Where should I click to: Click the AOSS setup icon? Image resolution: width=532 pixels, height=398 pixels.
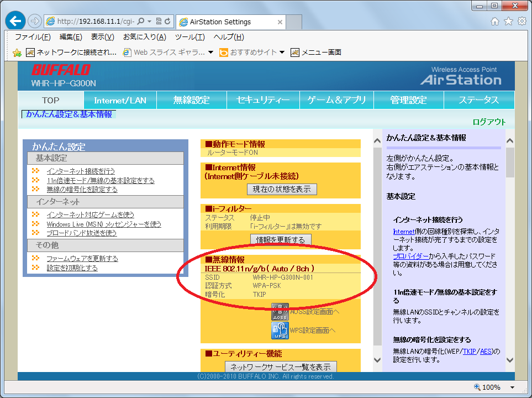point(280,312)
